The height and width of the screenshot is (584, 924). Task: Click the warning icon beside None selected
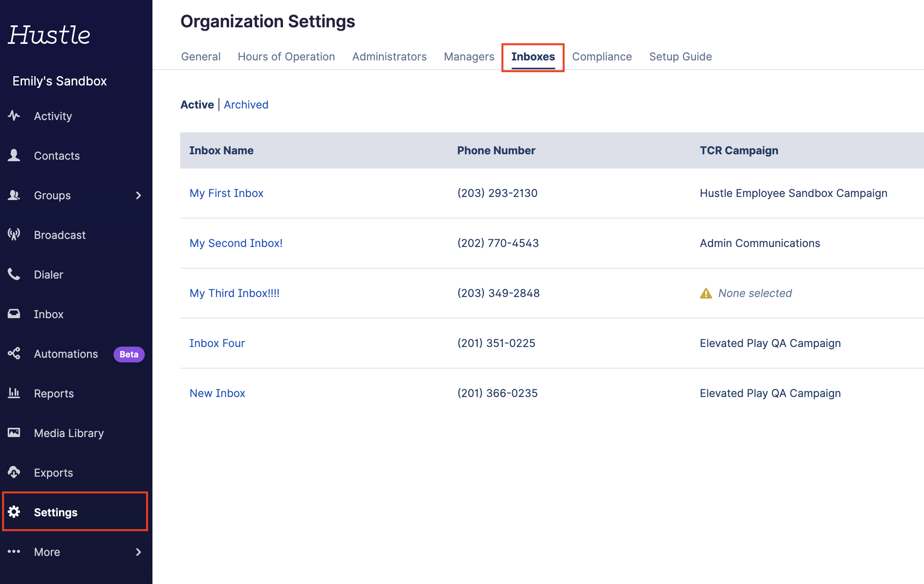pyautogui.click(x=706, y=293)
